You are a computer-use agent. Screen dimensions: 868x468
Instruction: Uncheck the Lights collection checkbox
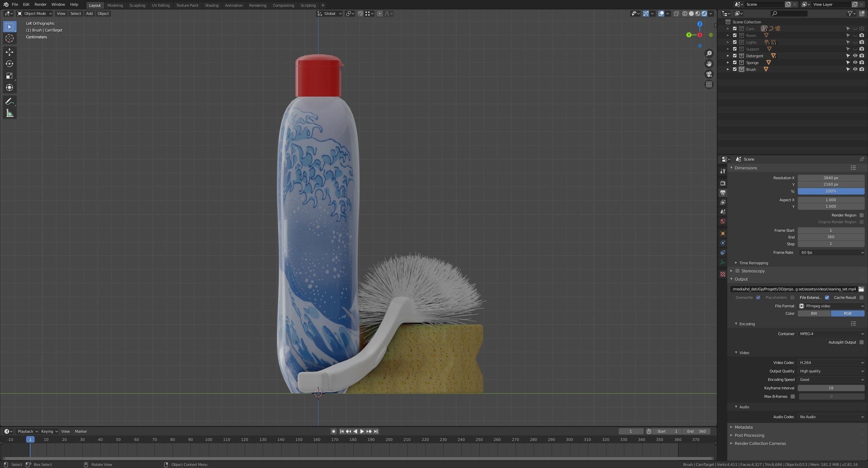pyautogui.click(x=735, y=42)
